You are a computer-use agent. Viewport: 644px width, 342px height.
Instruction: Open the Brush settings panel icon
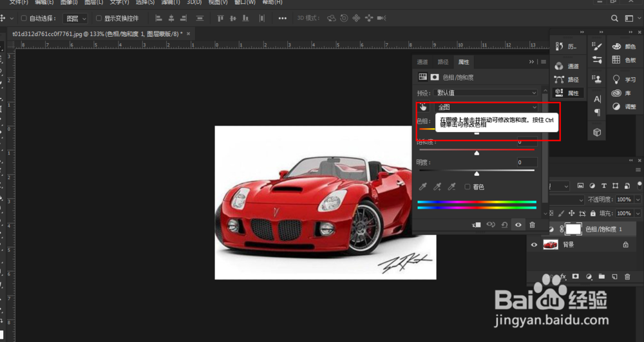(x=597, y=46)
